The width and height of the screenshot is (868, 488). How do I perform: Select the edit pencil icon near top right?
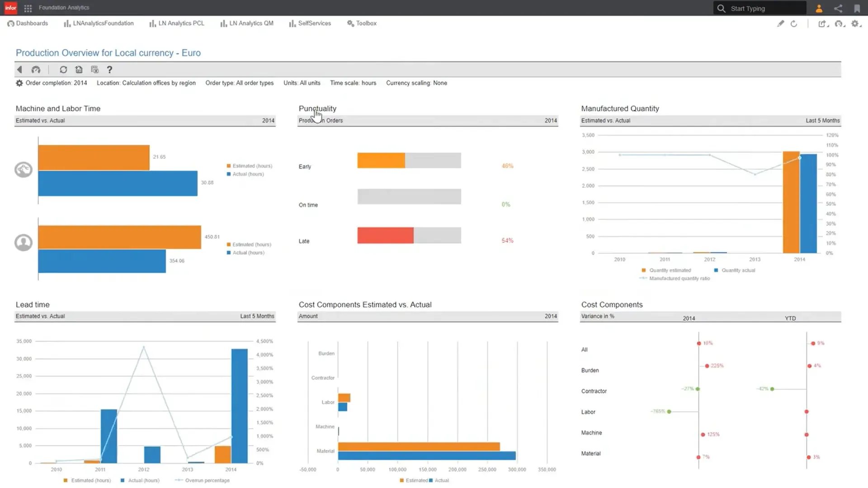pyautogui.click(x=781, y=23)
